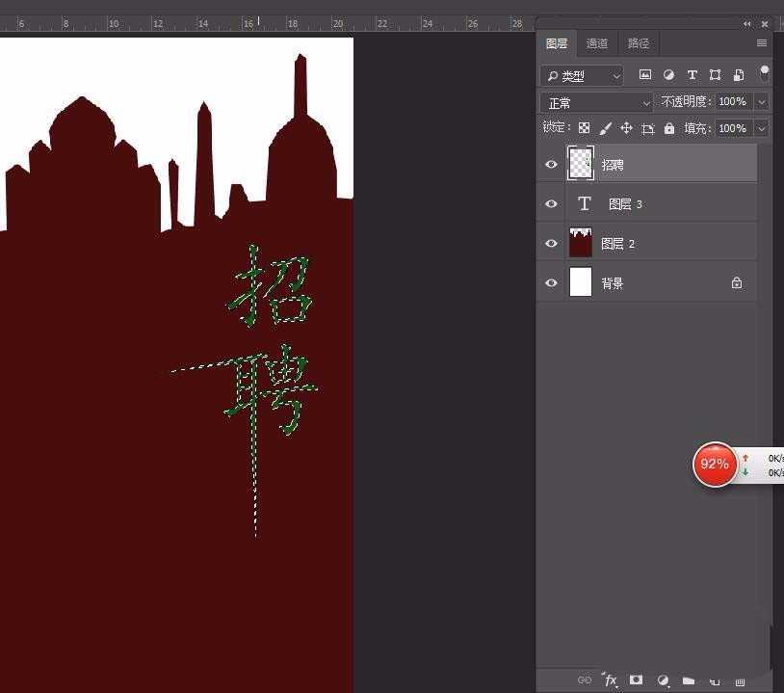Image resolution: width=784 pixels, height=693 pixels.
Task: Create a new group folder
Action: tap(689, 680)
